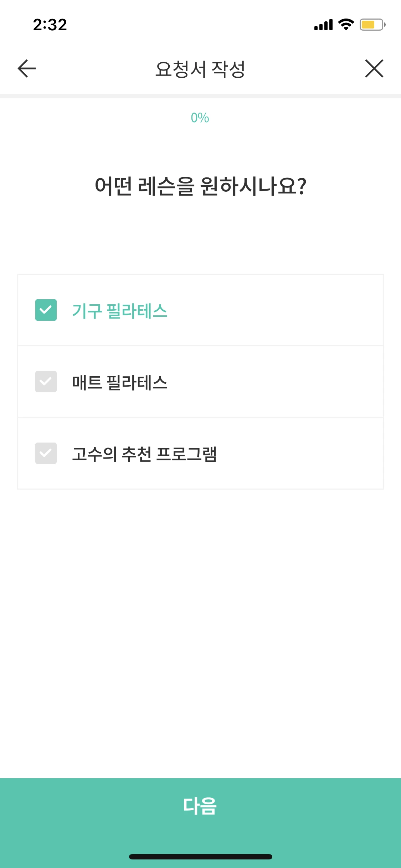Screen dimensions: 401x868
Task: Tap the 0% progress indicator
Action: click(x=200, y=118)
